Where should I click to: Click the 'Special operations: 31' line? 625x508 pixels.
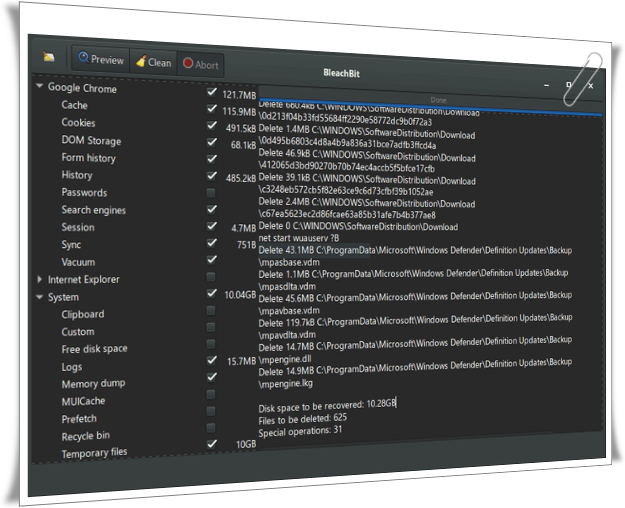coord(300,431)
